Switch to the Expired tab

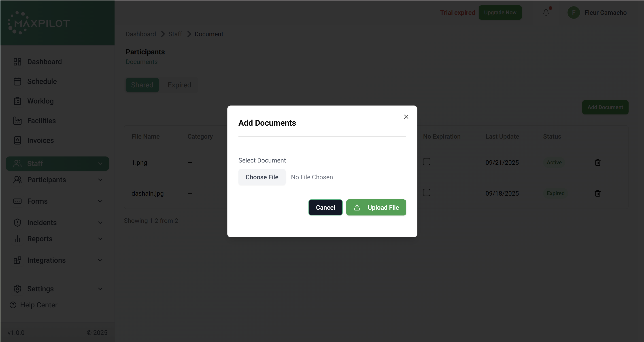pos(179,85)
